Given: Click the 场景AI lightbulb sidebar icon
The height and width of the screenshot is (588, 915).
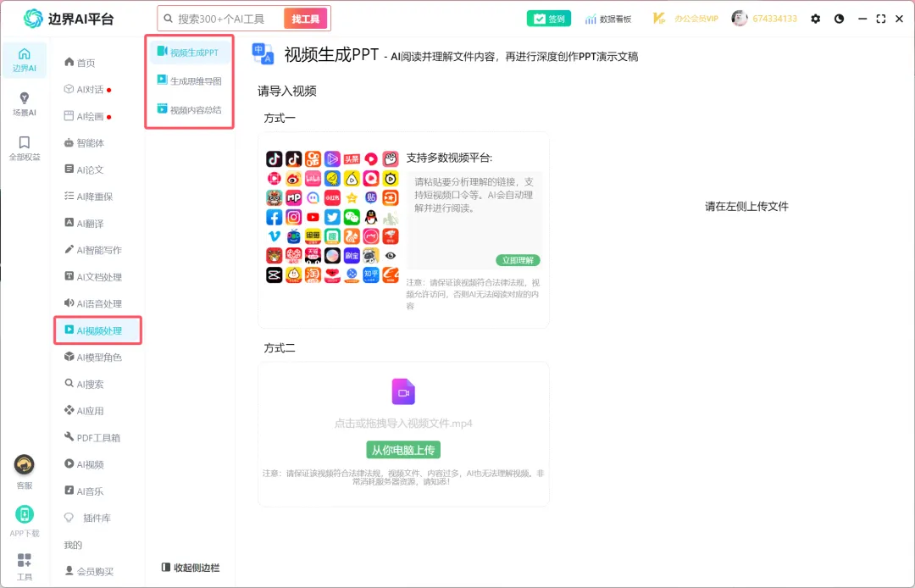Looking at the screenshot, I should pyautogui.click(x=24, y=98).
